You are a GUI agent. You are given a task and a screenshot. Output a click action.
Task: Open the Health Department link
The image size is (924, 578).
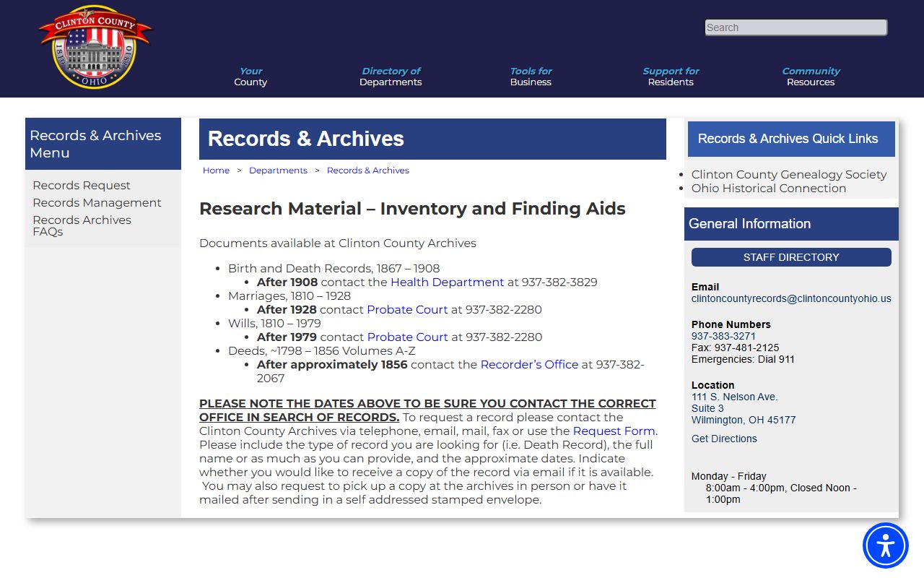[447, 282]
